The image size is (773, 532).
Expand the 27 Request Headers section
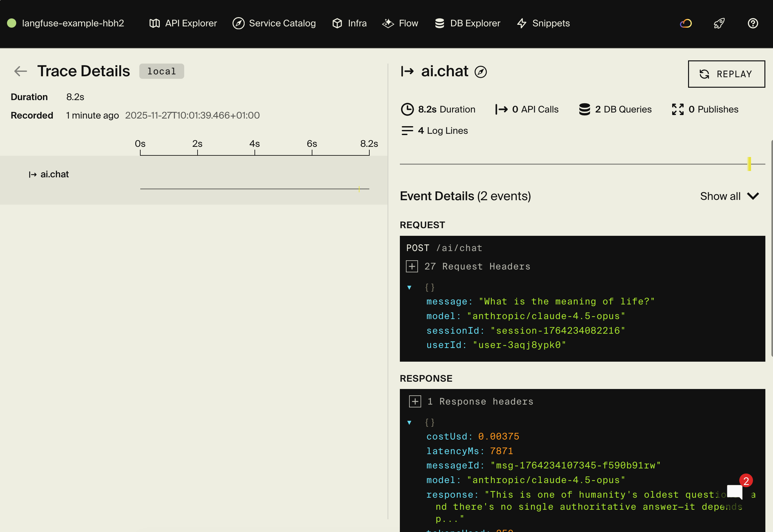pos(412,266)
